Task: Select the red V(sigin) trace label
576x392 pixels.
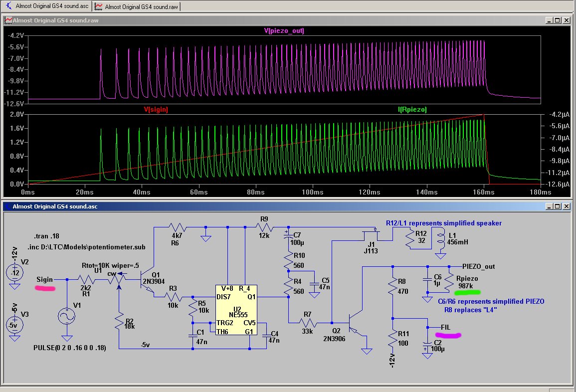Action: coord(156,109)
